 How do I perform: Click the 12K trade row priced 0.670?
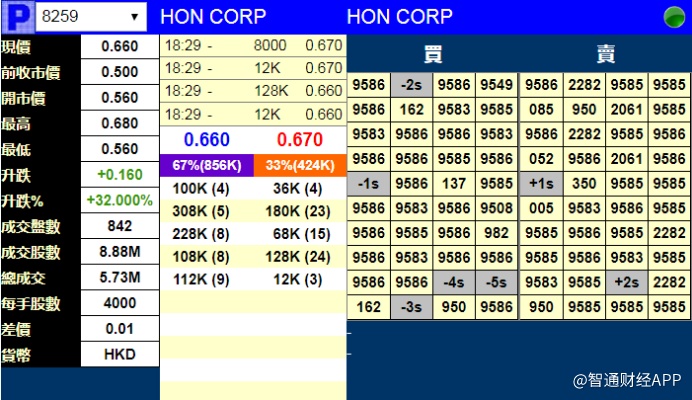253,68
